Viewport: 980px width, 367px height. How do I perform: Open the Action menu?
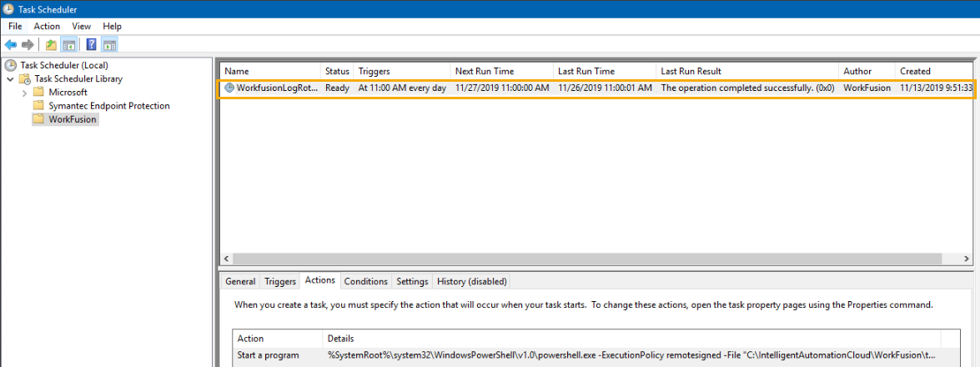point(47,26)
